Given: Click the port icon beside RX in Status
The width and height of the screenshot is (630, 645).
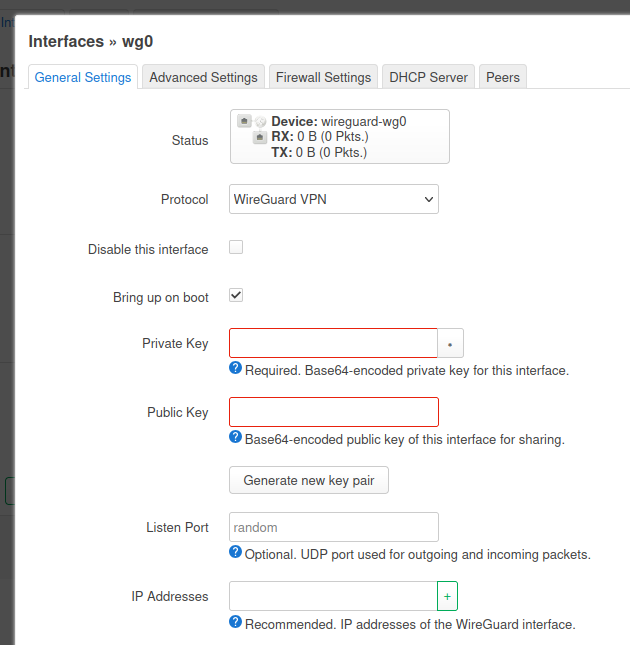Looking at the screenshot, I should click(259, 137).
